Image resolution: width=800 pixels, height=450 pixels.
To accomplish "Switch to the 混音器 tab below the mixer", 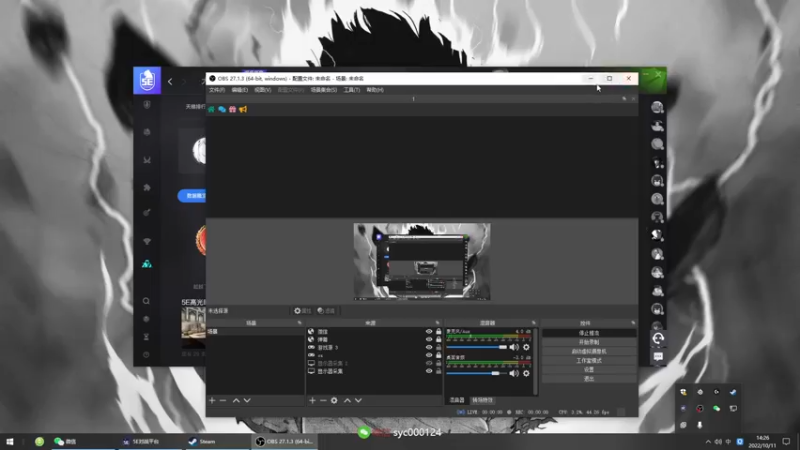I will pos(457,401).
